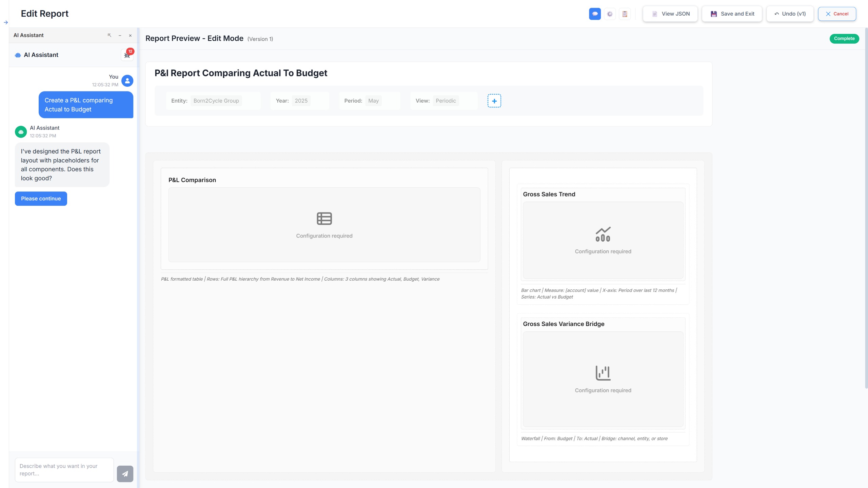Click the Gross Sales Trend chart placeholder icon
This screenshot has width=868, height=488.
(603, 234)
